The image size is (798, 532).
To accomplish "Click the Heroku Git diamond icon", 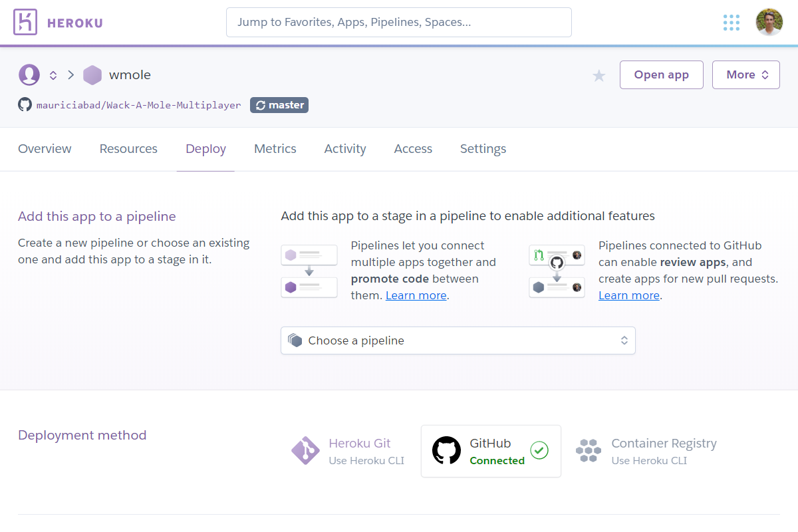I will [x=306, y=451].
